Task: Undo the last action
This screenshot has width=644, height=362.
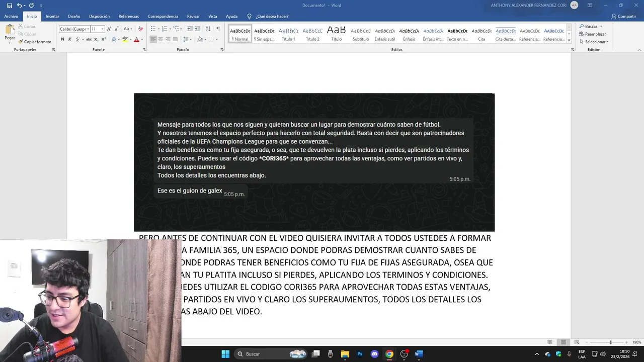Action: point(19,6)
